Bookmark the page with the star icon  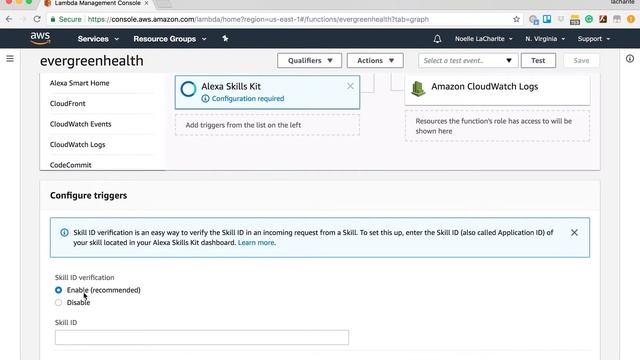click(x=516, y=19)
